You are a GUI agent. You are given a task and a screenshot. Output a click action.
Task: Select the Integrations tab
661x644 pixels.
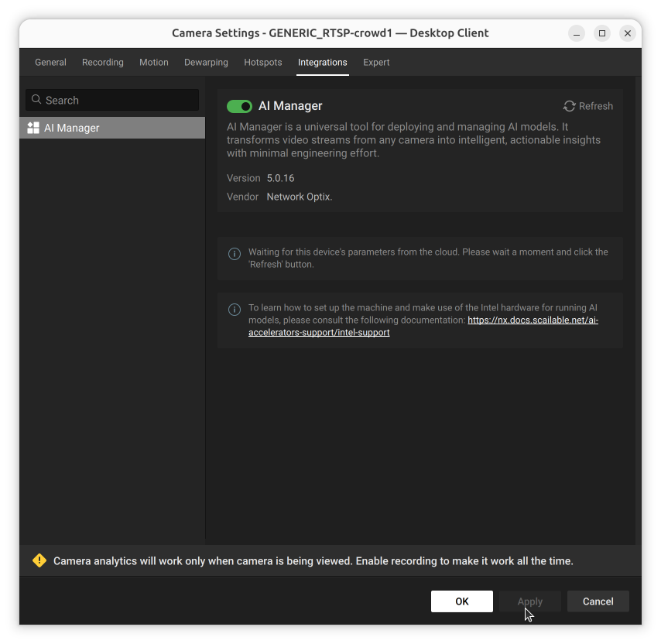(x=323, y=63)
